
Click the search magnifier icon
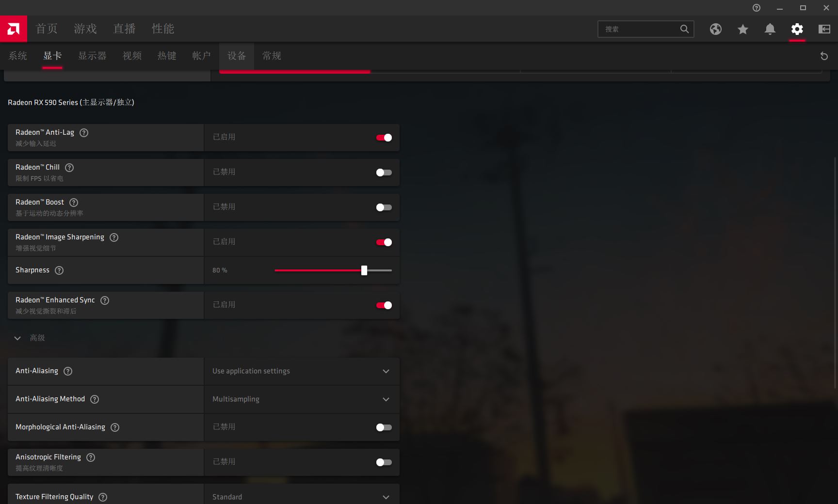click(x=684, y=29)
